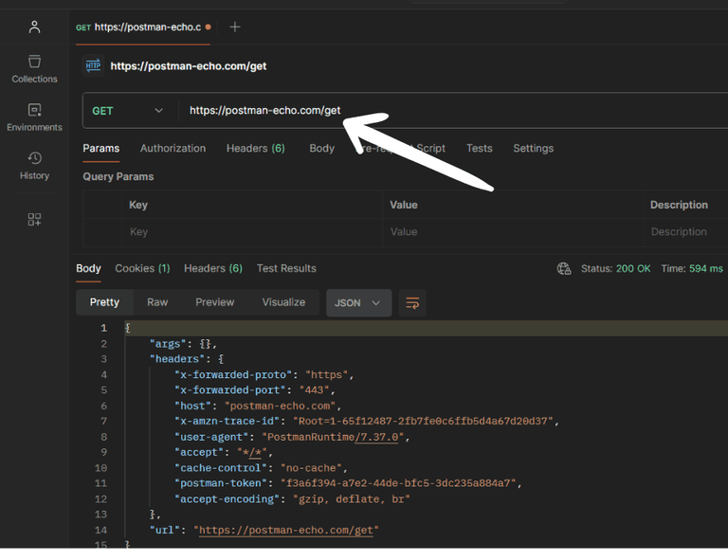The image size is (728, 560).
Task: Click the URL link in response JSON
Action: [x=285, y=530]
